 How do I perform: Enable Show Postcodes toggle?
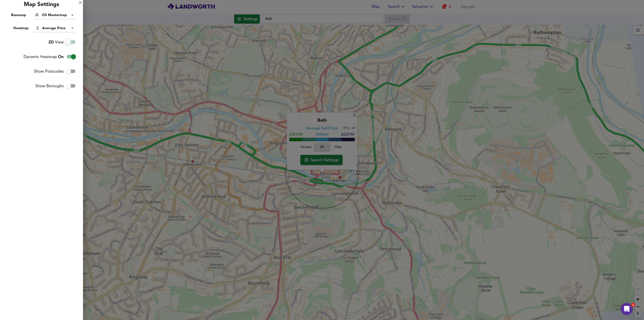(71, 71)
